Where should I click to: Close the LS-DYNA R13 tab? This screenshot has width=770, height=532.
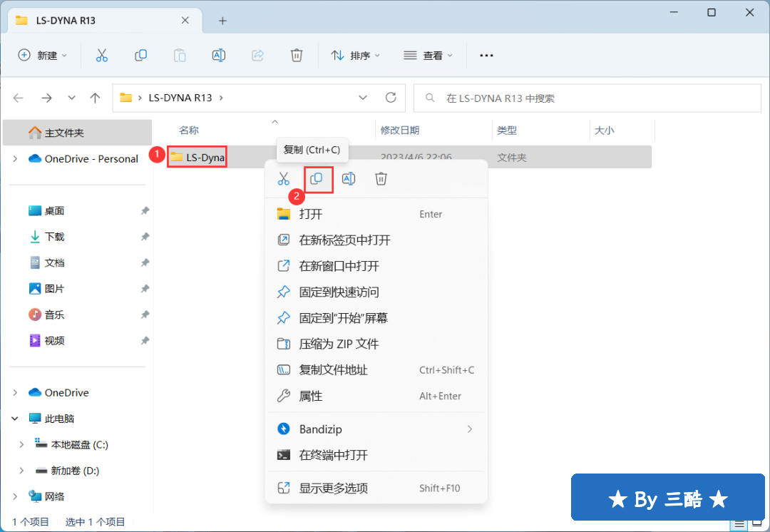(185, 21)
